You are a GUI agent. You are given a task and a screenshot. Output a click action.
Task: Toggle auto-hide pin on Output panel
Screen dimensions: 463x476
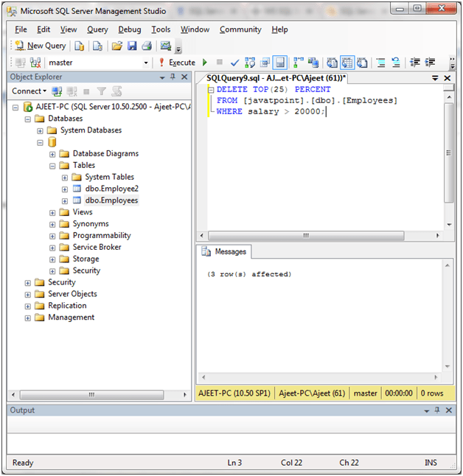[x=437, y=410]
